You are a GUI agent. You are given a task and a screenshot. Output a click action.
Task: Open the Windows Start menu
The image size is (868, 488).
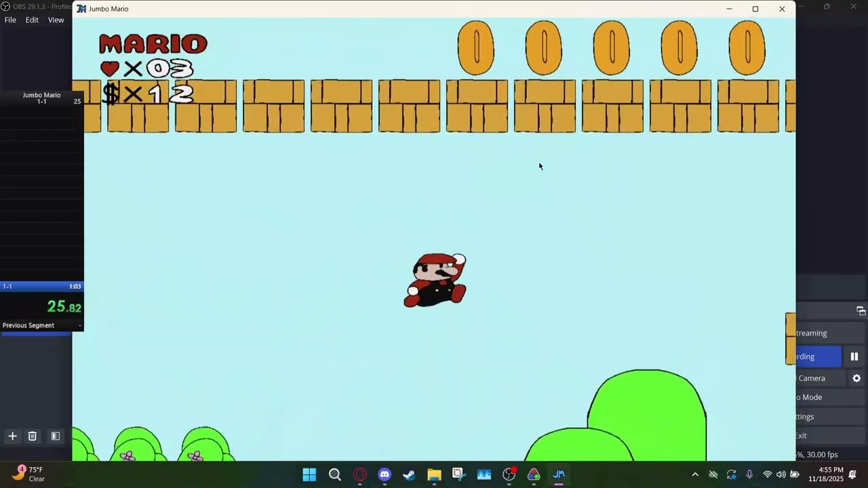click(x=309, y=474)
